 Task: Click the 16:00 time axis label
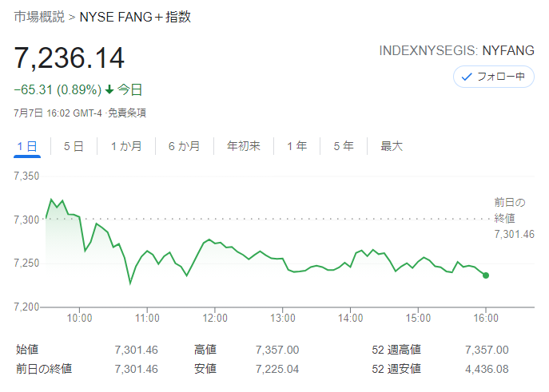click(486, 318)
